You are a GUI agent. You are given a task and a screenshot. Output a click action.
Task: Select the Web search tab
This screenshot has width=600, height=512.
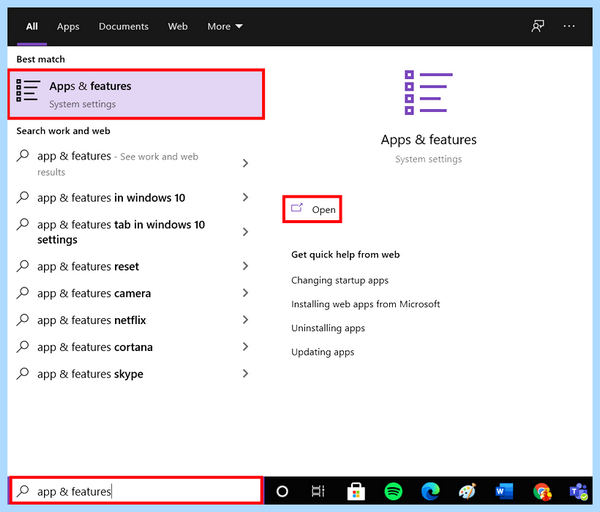click(x=178, y=26)
